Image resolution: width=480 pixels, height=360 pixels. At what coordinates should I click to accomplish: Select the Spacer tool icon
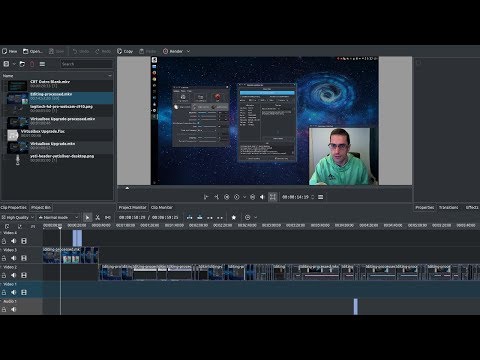coord(108,217)
